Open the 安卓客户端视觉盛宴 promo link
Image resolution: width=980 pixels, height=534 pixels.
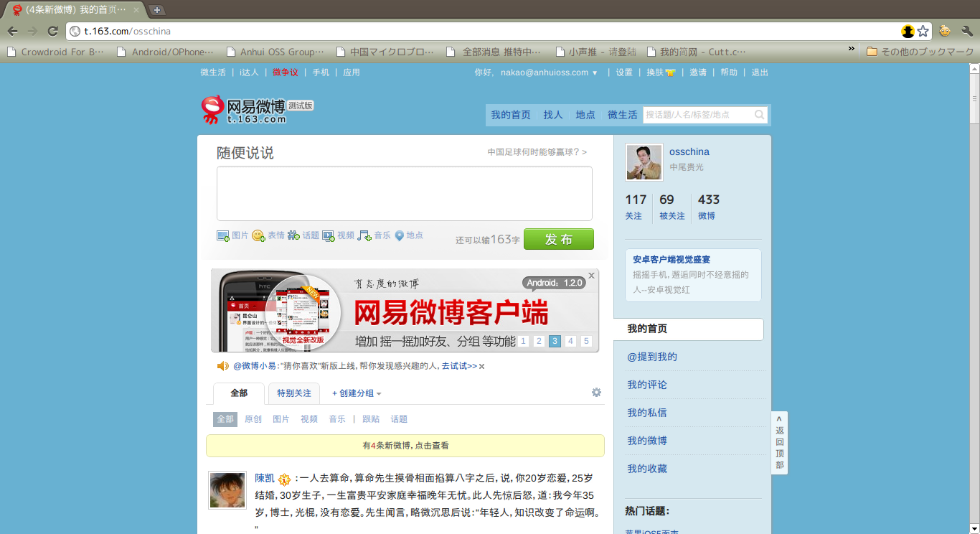click(x=672, y=260)
